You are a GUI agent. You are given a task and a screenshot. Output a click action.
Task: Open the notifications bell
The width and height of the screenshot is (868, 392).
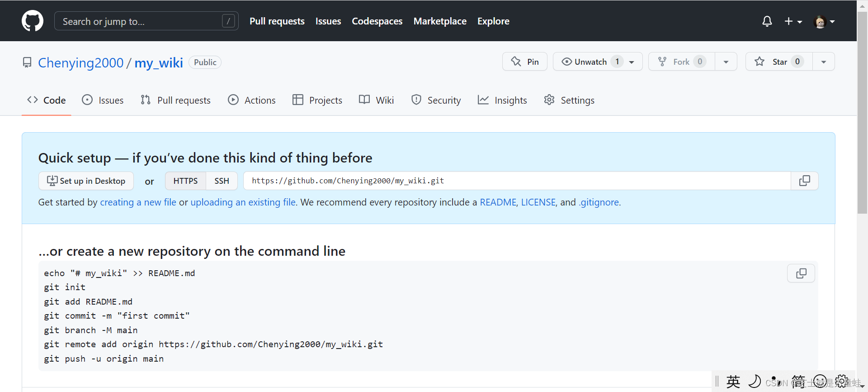[x=767, y=21]
